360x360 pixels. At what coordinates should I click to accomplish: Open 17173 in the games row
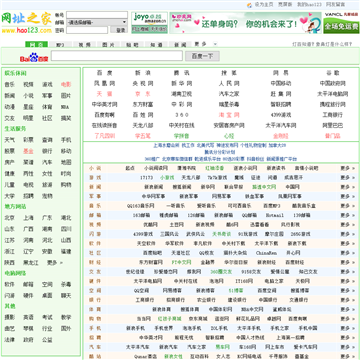pos(147,178)
